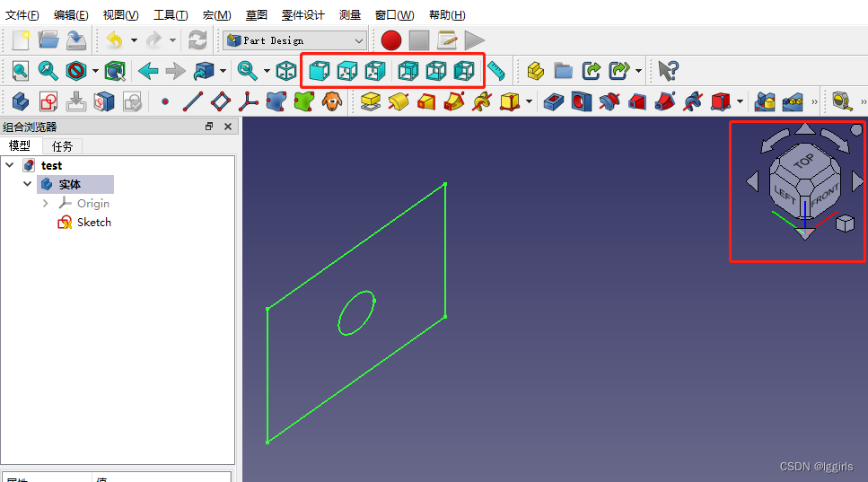Image resolution: width=868 pixels, height=482 pixels.
Task: Click the What's This help cursor icon
Action: point(668,71)
